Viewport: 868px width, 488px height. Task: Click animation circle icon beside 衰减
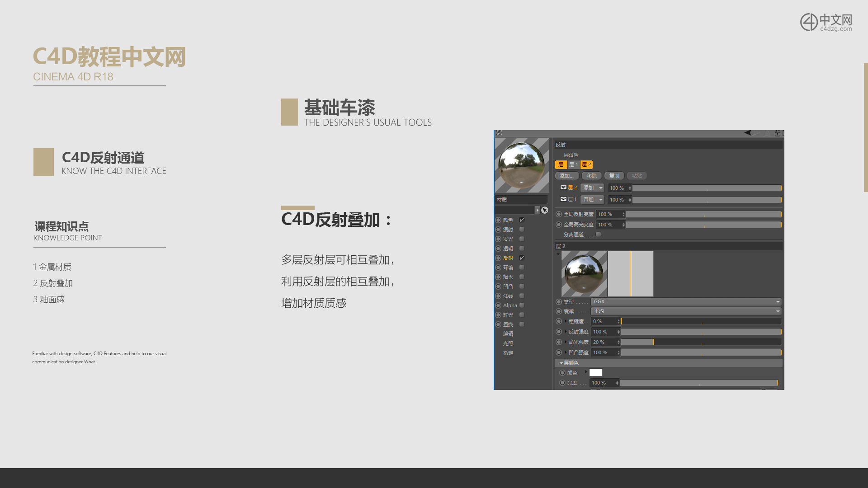(x=559, y=311)
